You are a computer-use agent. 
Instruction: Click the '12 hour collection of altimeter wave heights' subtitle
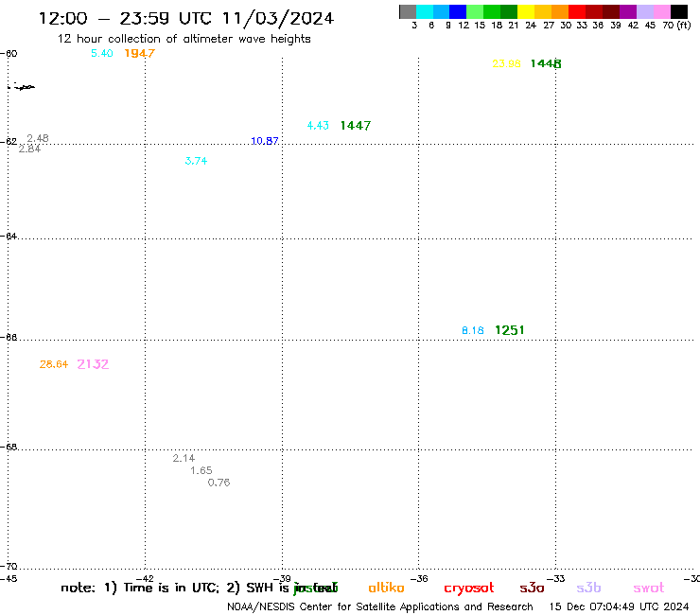coord(184,39)
